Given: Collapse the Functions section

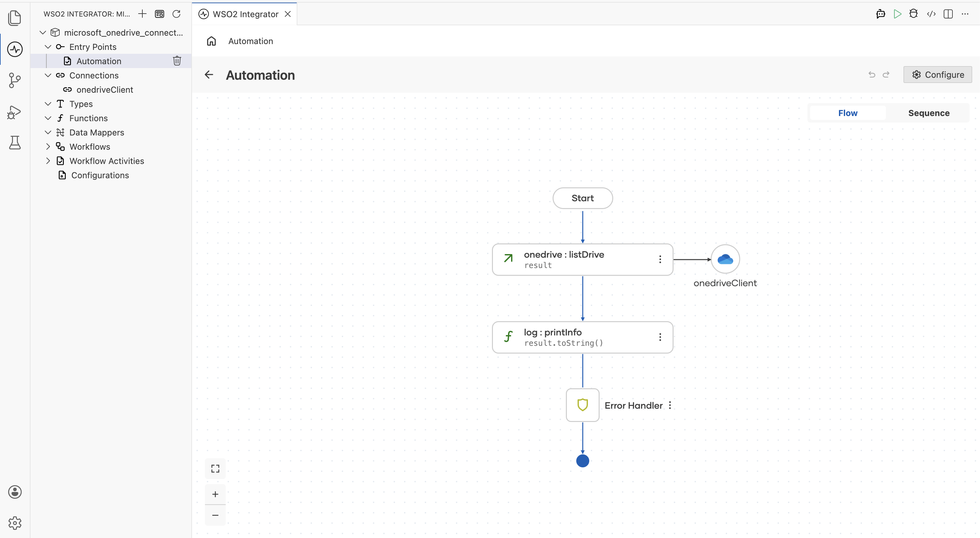Looking at the screenshot, I should click(x=48, y=118).
